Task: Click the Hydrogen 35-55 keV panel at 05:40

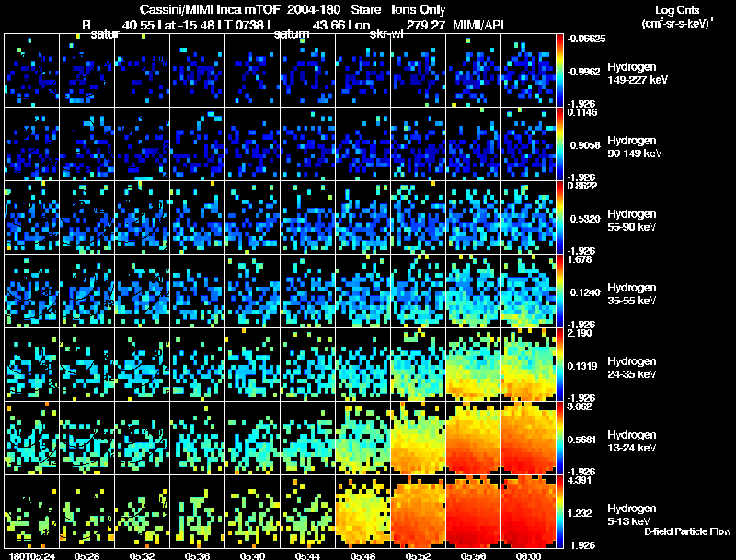Action: coord(252,291)
